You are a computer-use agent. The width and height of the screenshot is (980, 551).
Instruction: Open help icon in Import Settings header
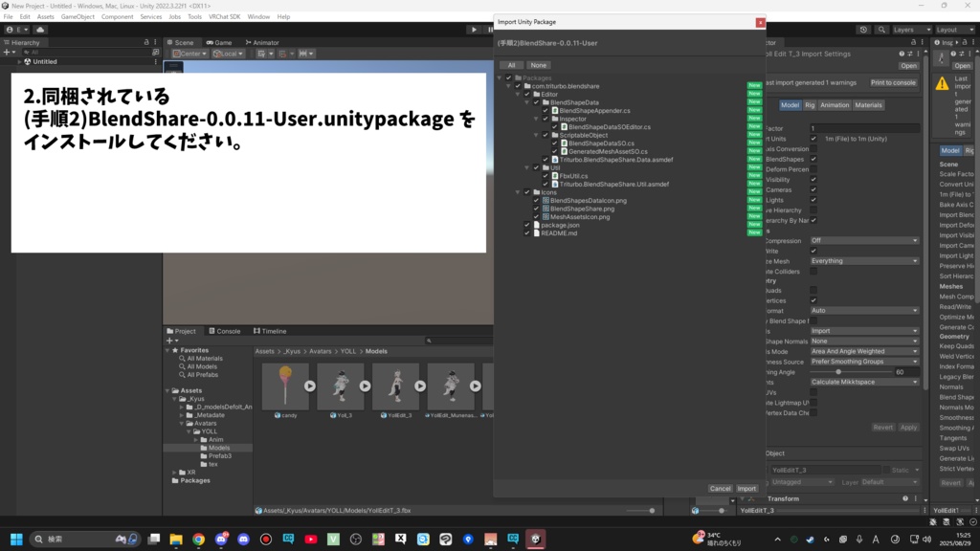coord(902,54)
